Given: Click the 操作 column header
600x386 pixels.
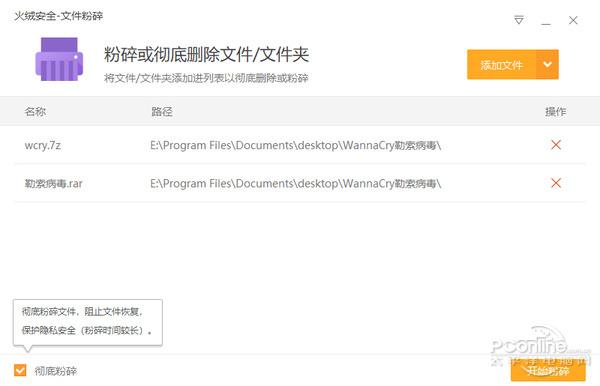Looking at the screenshot, I should tap(556, 111).
